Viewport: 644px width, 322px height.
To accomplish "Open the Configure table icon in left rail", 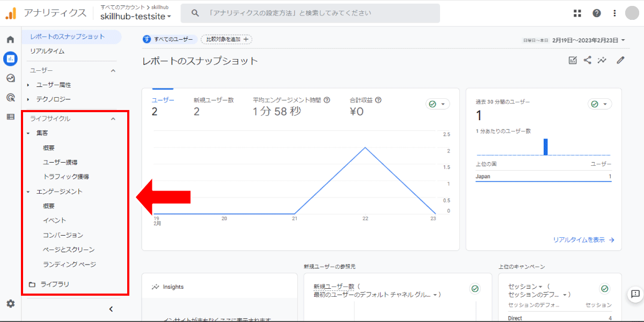I will 10,116.
